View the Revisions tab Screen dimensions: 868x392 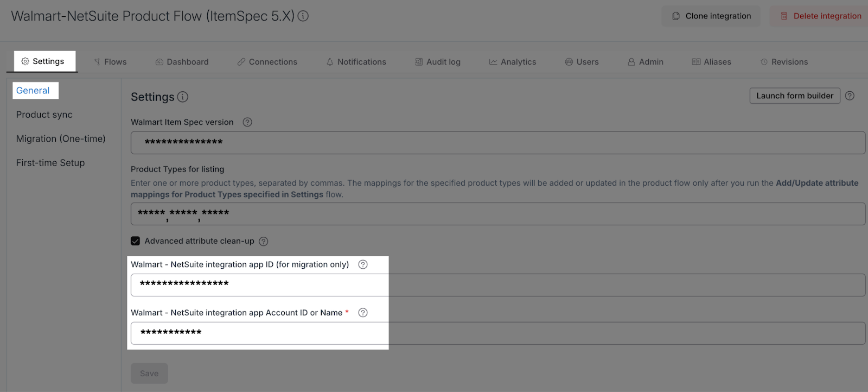click(784, 62)
